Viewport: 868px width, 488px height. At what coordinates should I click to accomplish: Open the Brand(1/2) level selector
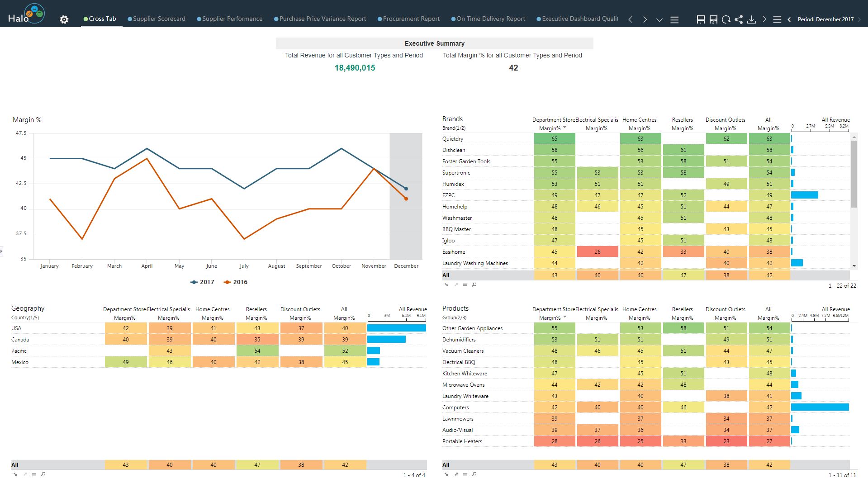tap(454, 128)
